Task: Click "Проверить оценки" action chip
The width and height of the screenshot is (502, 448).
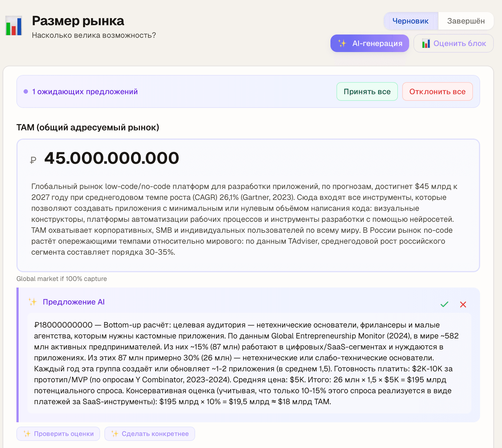Action: (x=58, y=433)
